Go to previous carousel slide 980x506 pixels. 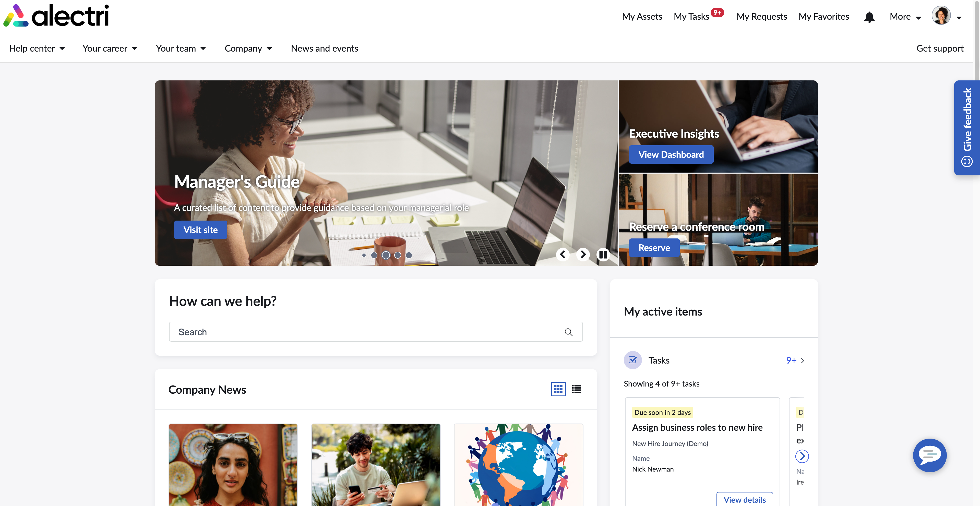click(x=563, y=254)
